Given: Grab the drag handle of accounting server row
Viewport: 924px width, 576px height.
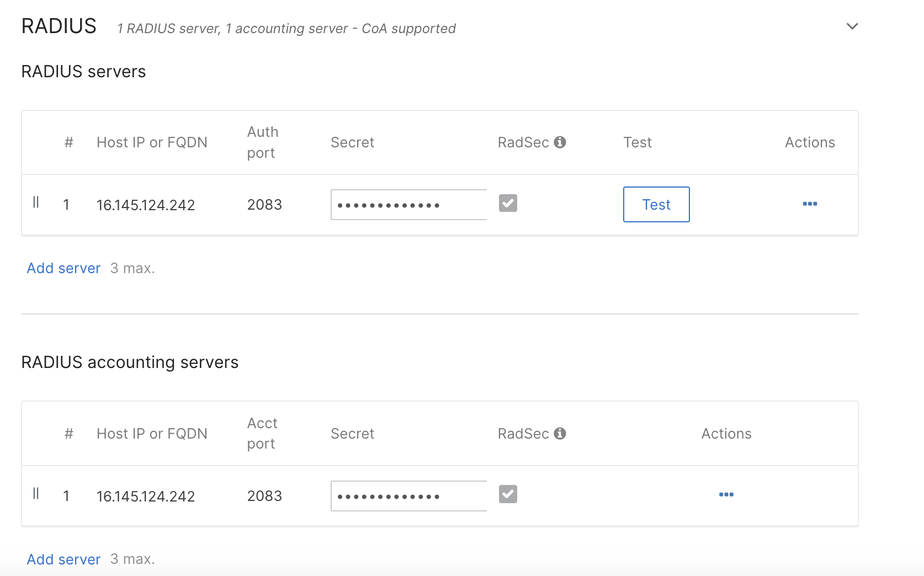Looking at the screenshot, I should tap(36, 494).
